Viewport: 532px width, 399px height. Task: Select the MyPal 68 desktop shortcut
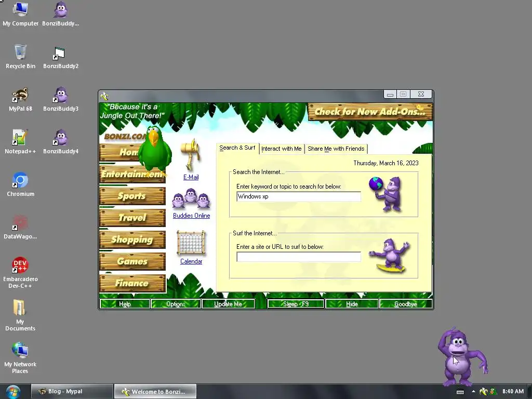pos(20,99)
